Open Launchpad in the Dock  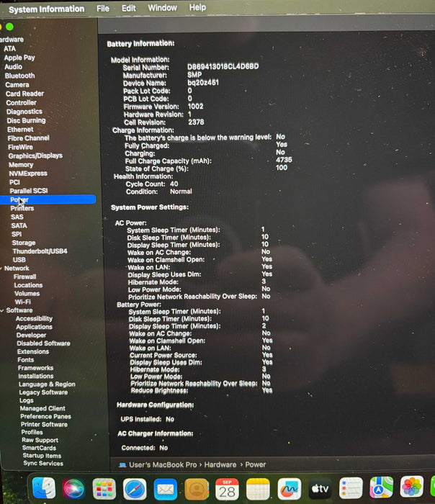click(104, 489)
